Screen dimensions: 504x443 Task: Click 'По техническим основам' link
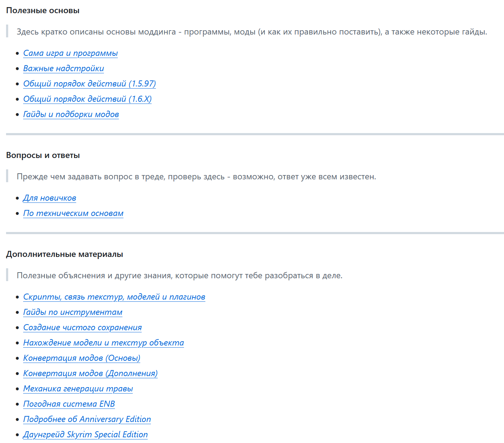73,213
